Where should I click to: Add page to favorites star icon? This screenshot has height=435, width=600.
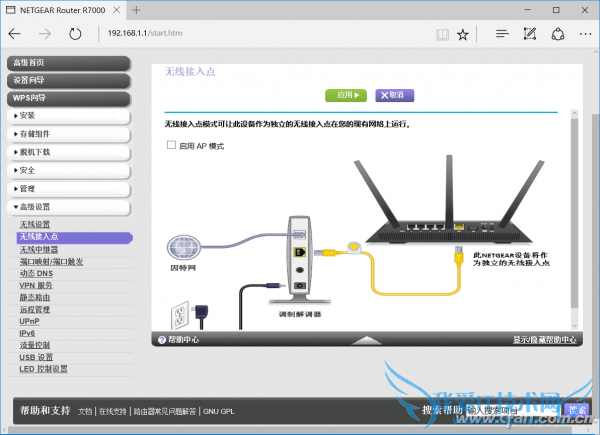(463, 35)
